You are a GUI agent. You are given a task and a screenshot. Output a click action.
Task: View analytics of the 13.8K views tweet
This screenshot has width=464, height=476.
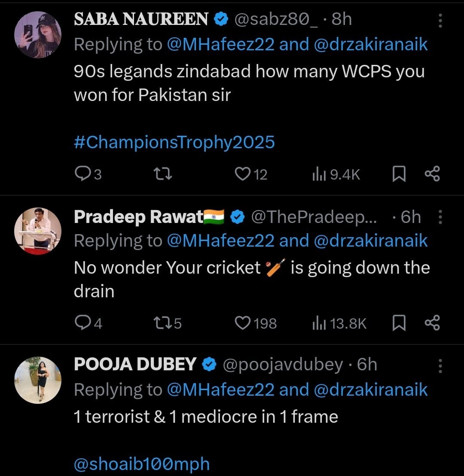point(318,323)
